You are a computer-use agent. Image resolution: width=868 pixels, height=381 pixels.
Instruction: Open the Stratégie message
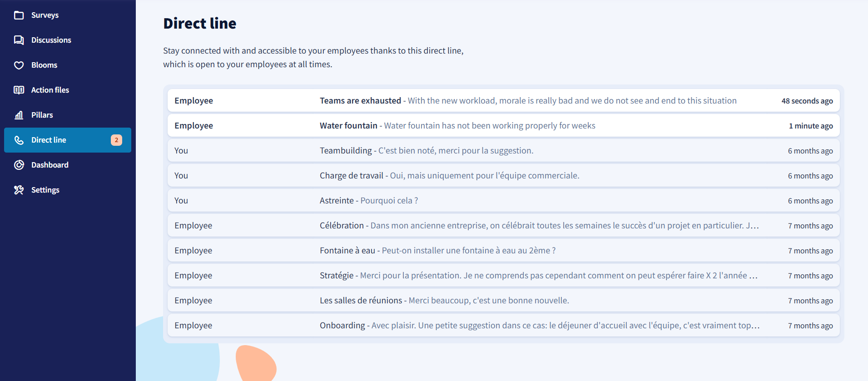pos(503,275)
